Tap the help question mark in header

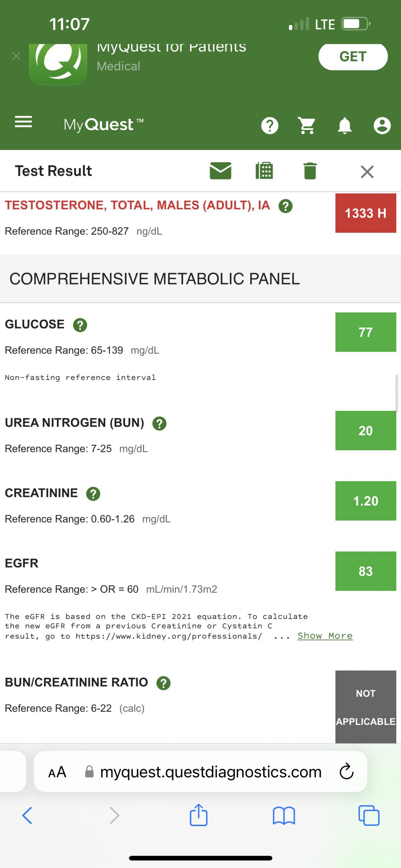tap(270, 126)
